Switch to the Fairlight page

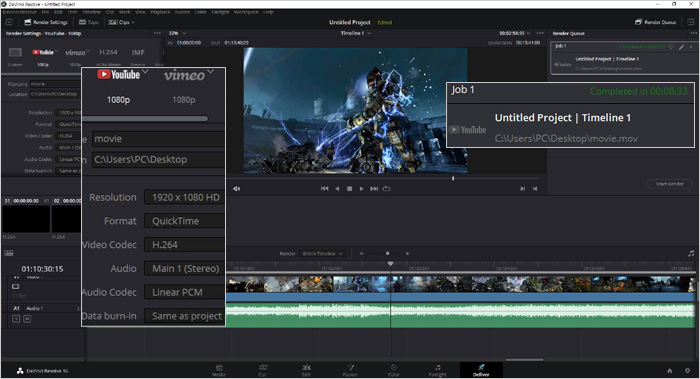tap(438, 370)
